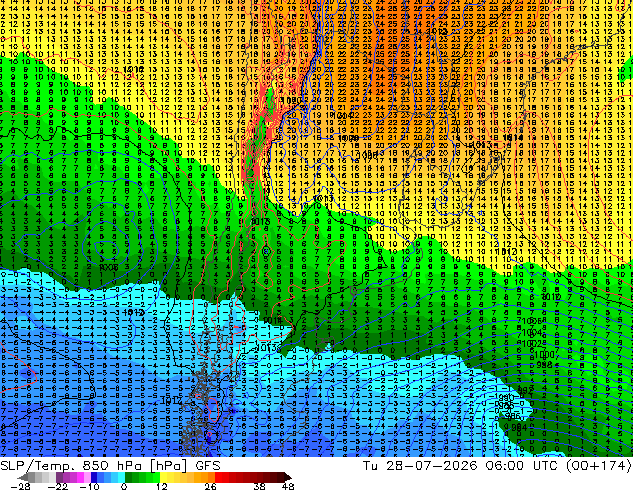The height and width of the screenshot is (490, 634).
Task: Click the '48' legend value below the scale
Action: (288, 486)
